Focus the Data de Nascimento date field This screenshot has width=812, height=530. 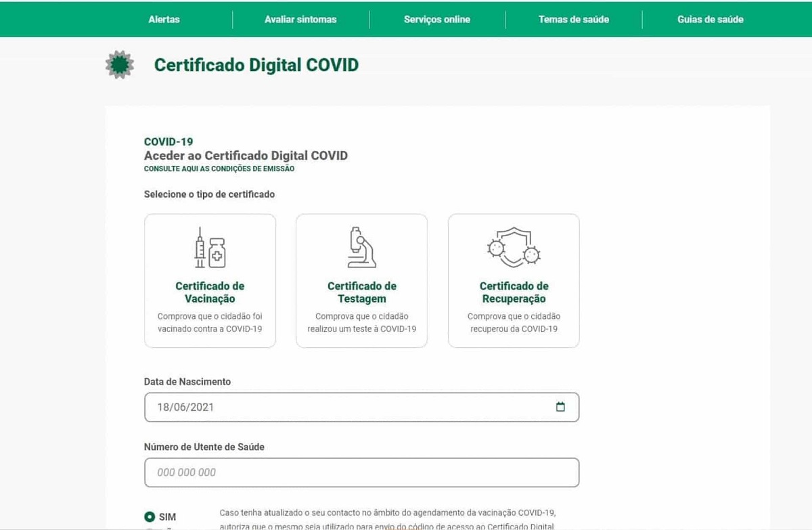338,407
